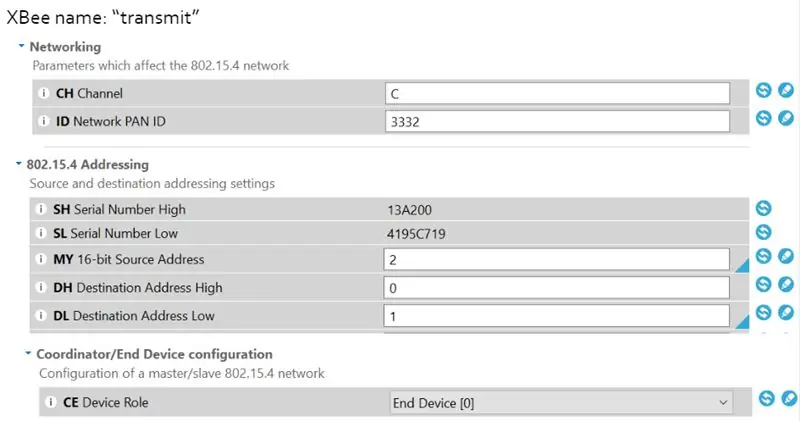Click the DL Destination Address Low field
Screen dimensions: 800x421
pyautogui.click(x=556, y=316)
